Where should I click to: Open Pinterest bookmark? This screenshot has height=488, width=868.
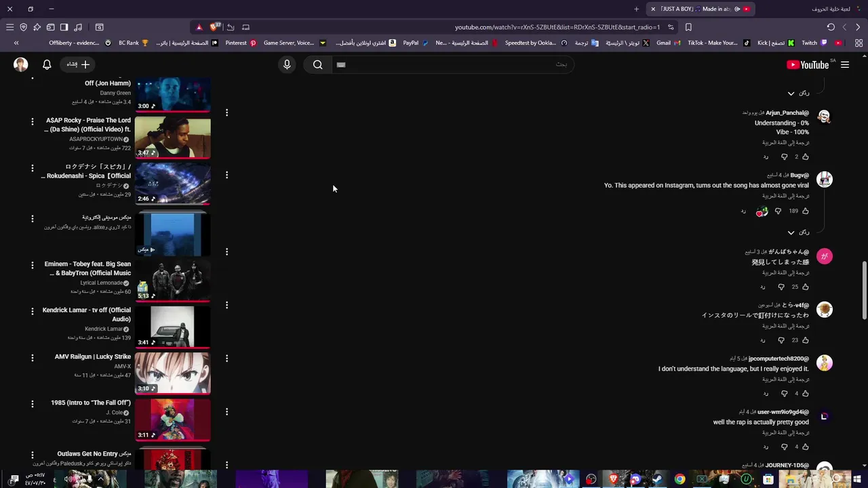[x=241, y=43]
